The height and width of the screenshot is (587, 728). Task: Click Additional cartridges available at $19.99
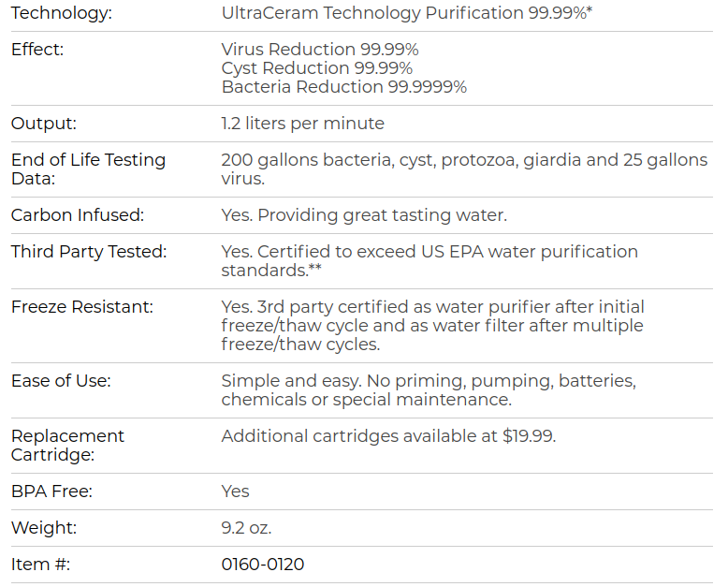pos(388,436)
